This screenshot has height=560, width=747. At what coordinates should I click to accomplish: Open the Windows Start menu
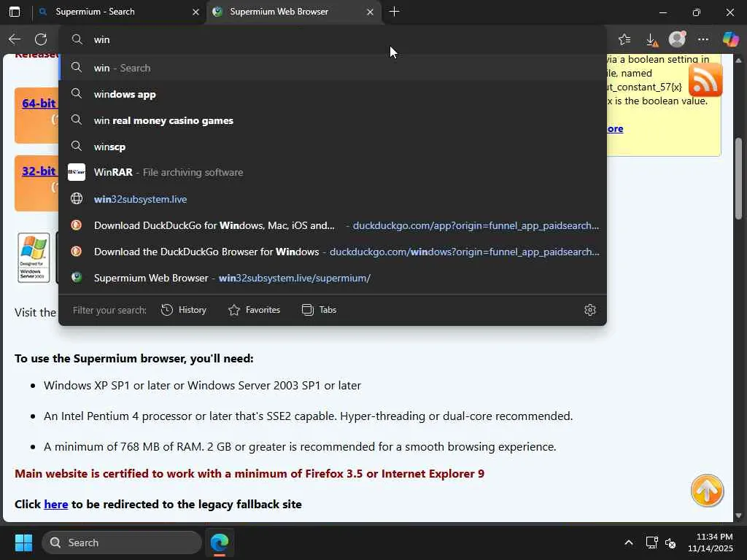[23, 542]
